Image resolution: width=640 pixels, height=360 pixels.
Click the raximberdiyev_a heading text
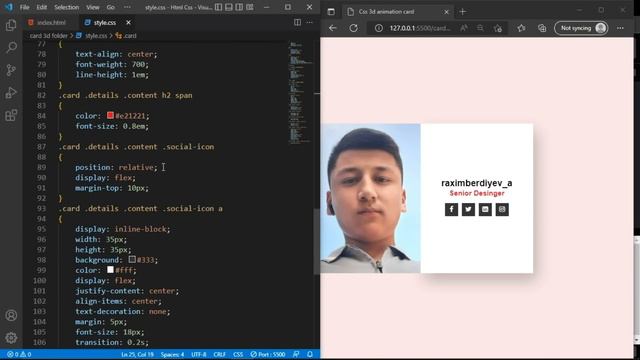pyautogui.click(x=477, y=183)
